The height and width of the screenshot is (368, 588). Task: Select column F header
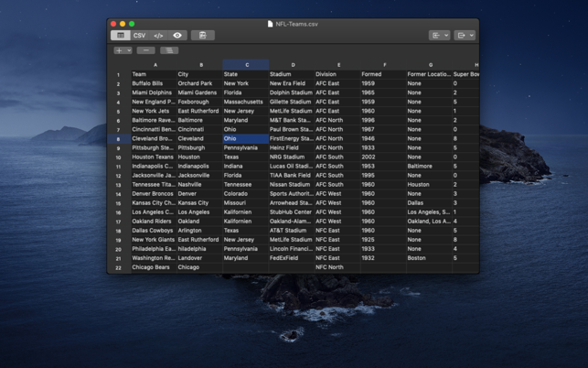[x=384, y=65]
